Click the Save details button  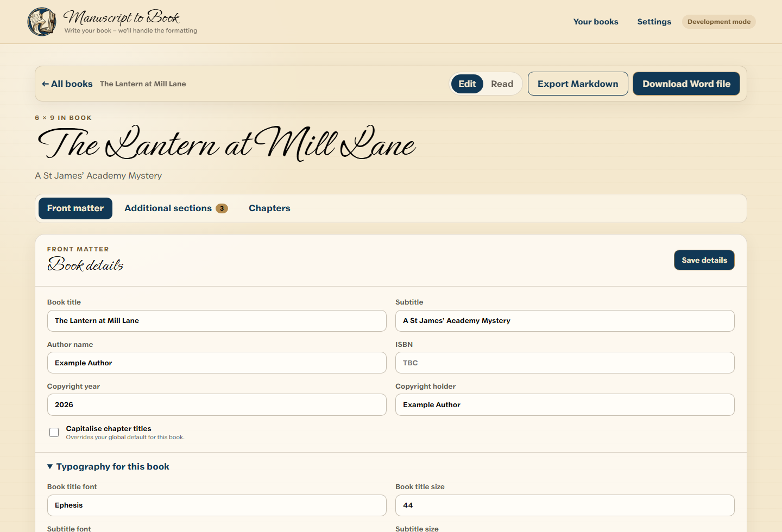click(x=704, y=260)
